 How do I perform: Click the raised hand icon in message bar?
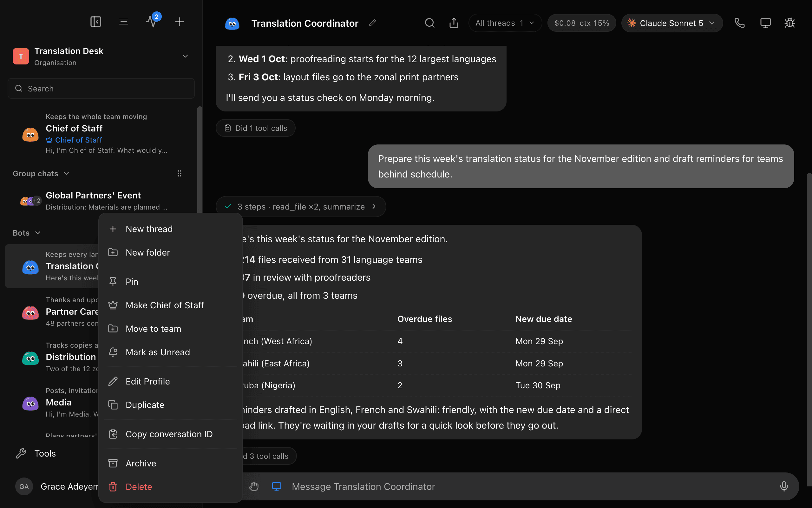(254, 486)
